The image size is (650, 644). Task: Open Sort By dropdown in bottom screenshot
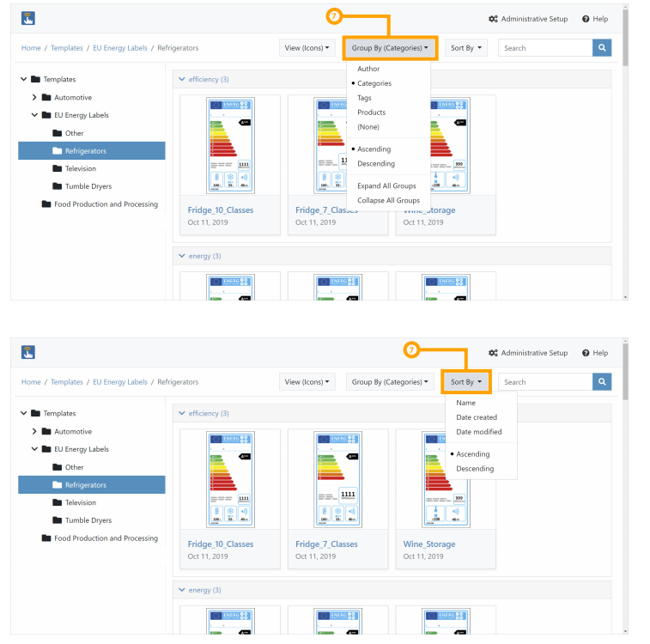coord(466,381)
